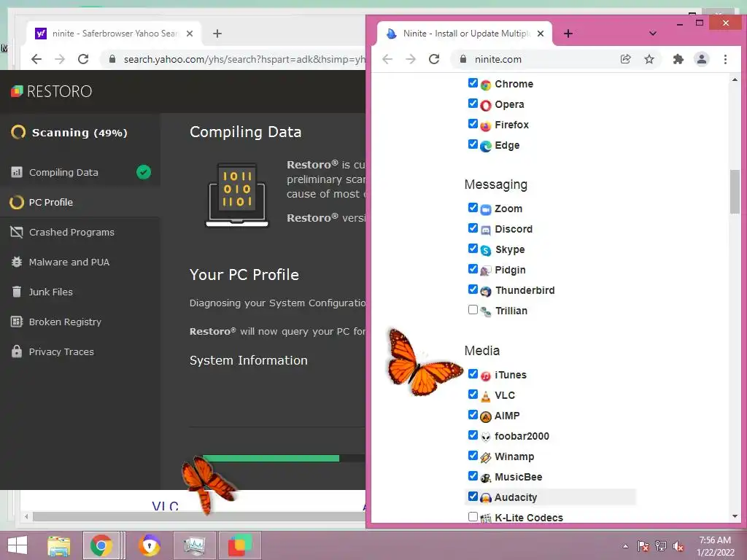Toggle the Skype checkbox

pos(473,249)
